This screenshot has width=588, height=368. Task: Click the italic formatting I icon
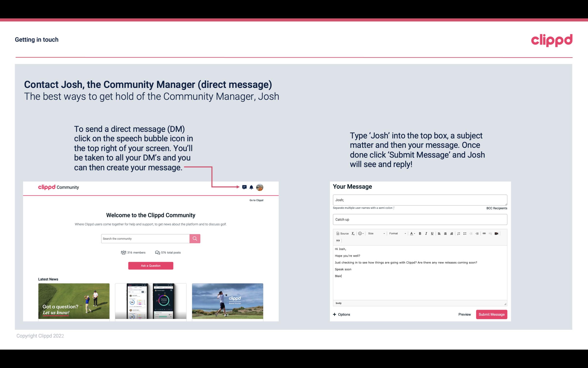click(x=426, y=233)
